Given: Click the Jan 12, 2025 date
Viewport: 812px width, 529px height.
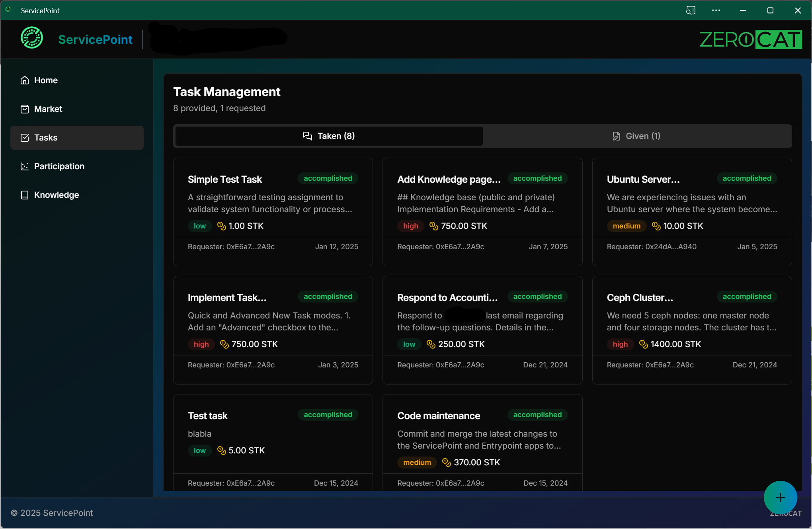Looking at the screenshot, I should [337, 247].
